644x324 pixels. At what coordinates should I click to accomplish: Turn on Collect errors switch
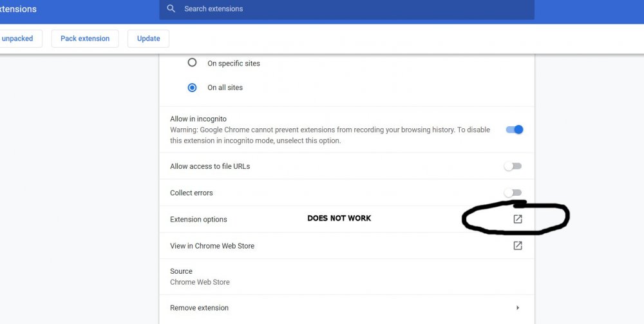coord(513,193)
